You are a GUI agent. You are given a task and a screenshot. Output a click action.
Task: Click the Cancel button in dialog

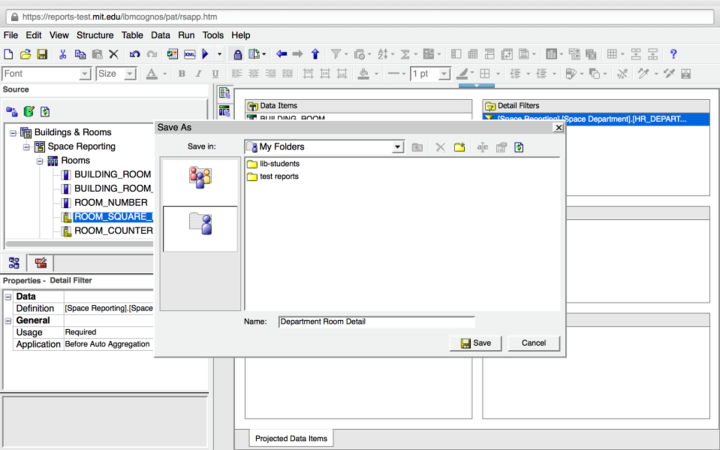point(533,343)
